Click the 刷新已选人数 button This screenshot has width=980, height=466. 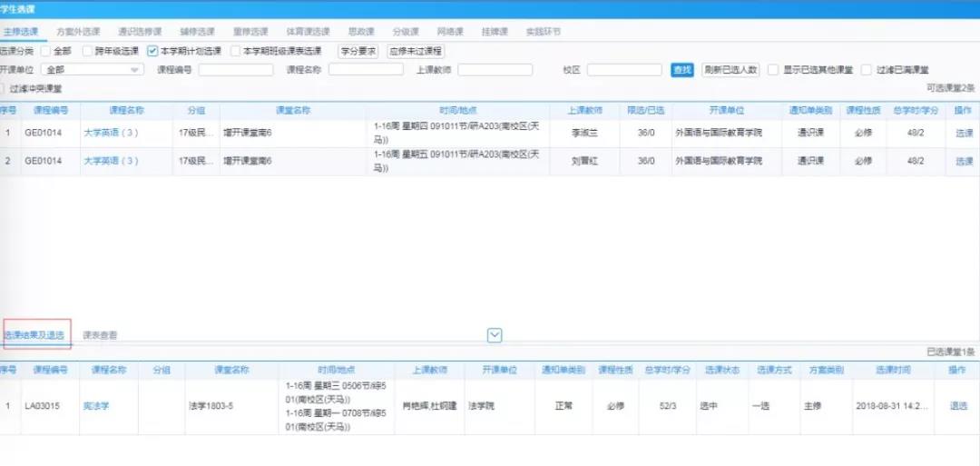[730, 70]
